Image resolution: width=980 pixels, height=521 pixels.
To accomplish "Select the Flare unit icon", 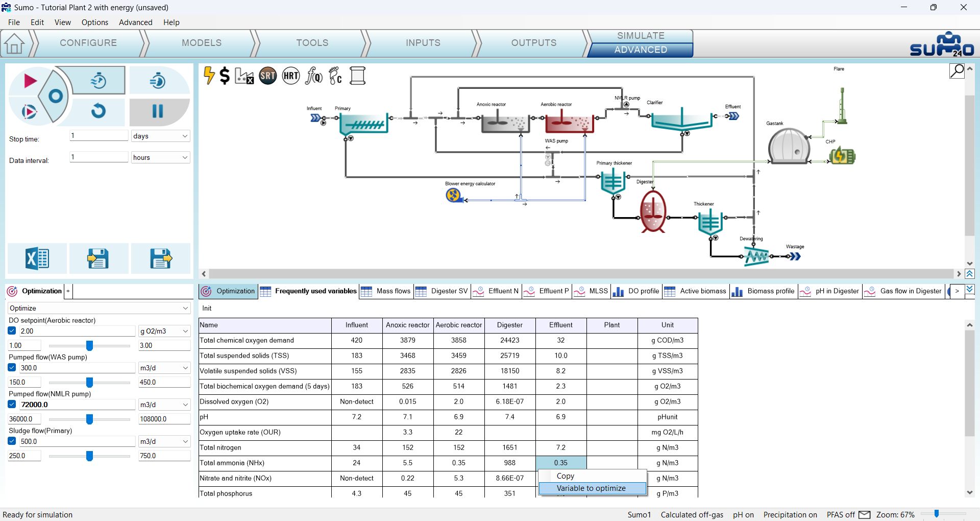I will coord(842,105).
